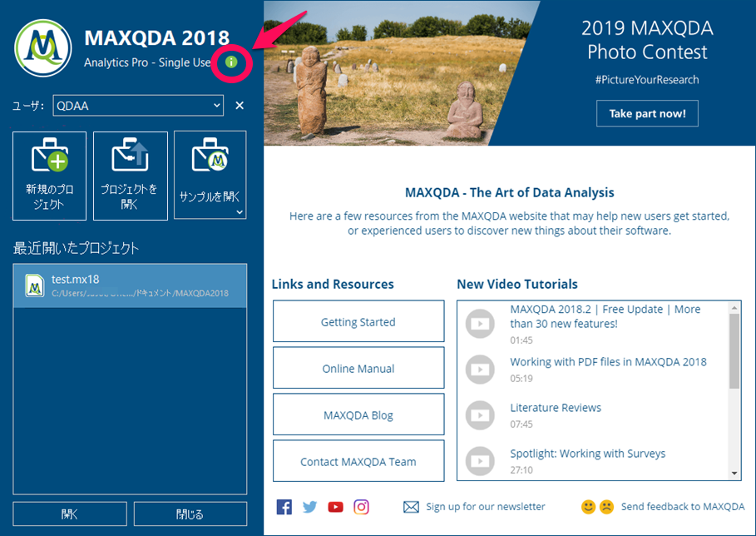Image resolution: width=756 pixels, height=536 pixels.
Task: Click the sad smiley feedback icon
Action: point(606,507)
